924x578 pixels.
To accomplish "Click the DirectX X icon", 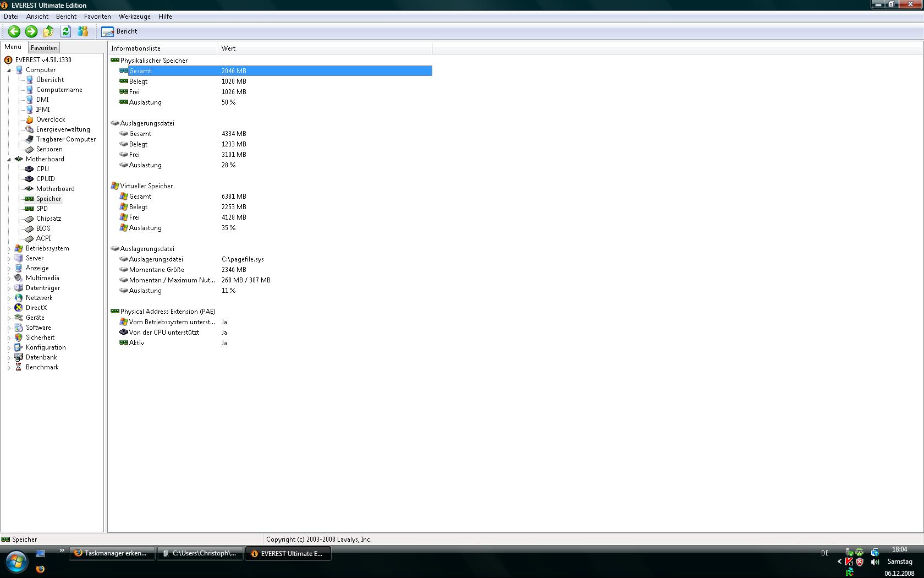I will [19, 308].
